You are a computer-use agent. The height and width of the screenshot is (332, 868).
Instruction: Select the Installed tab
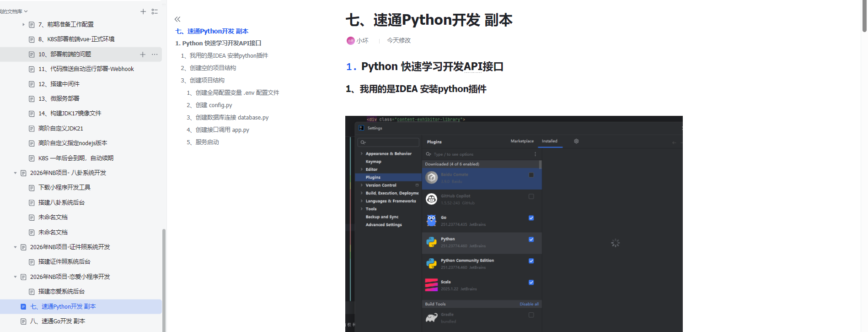[x=549, y=142]
